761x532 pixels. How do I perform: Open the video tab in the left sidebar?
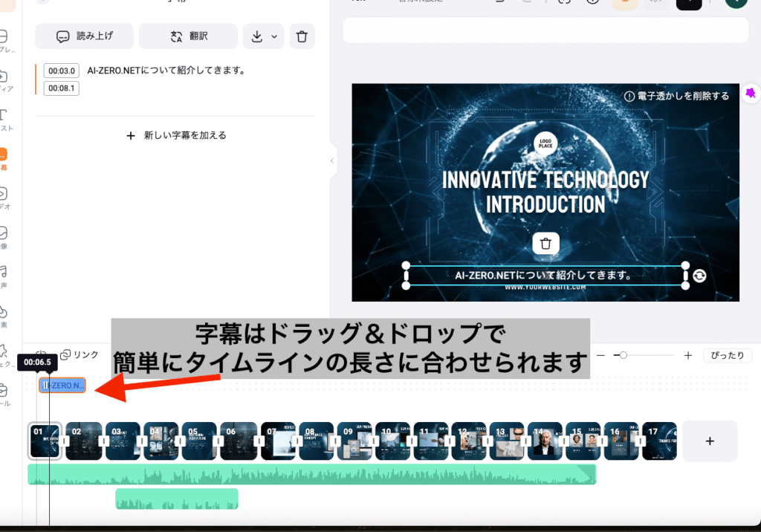pyautogui.click(x=4, y=198)
